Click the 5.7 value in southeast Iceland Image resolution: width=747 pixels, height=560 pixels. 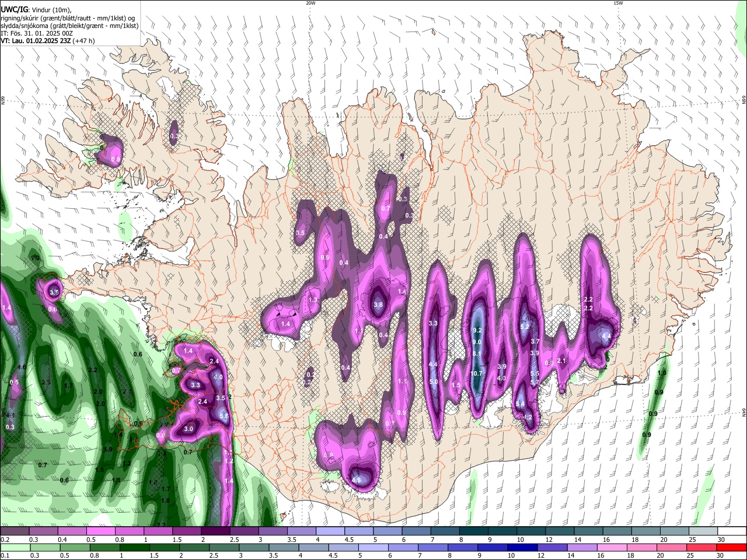click(534, 382)
